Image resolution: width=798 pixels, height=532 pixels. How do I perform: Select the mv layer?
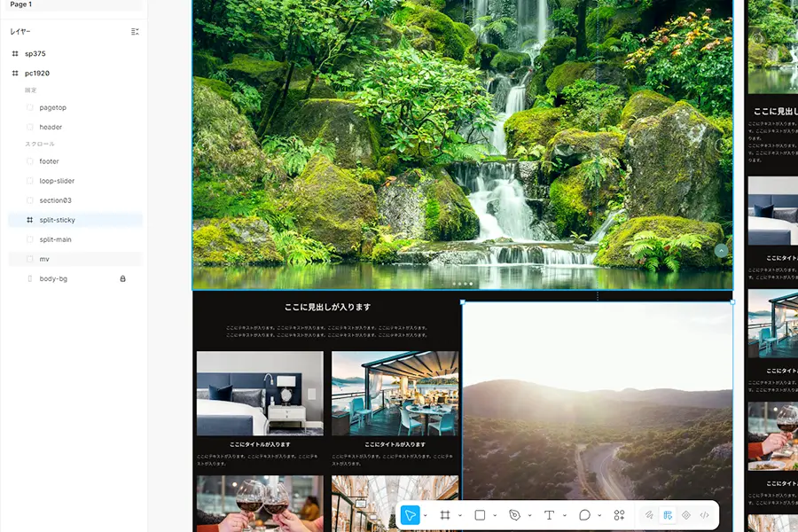75,259
